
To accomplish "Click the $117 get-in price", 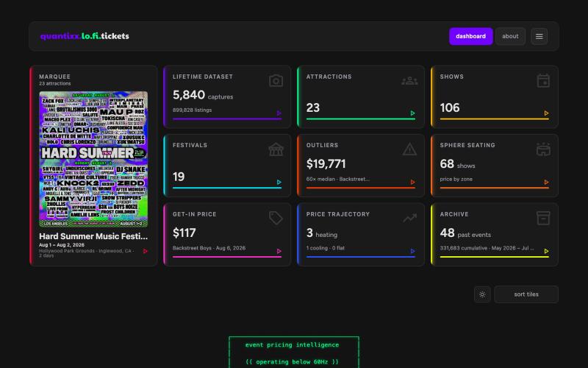I will pos(184,233).
